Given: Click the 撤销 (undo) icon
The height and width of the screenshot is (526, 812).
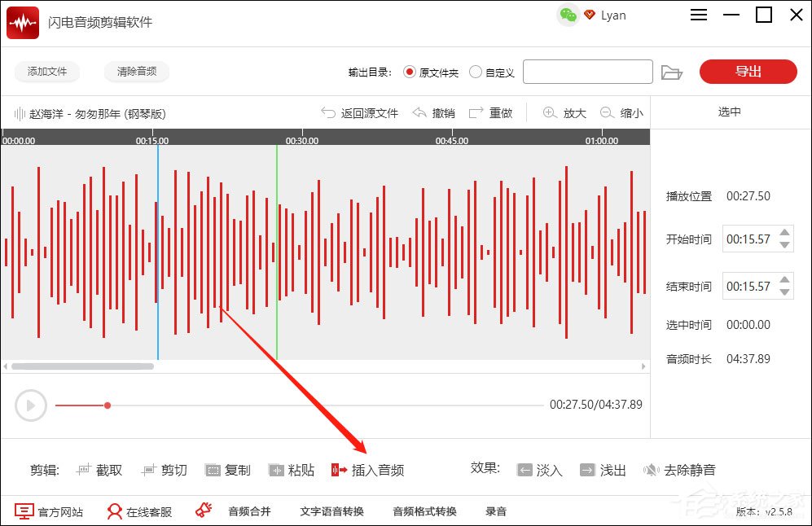Looking at the screenshot, I should pyautogui.click(x=432, y=113).
